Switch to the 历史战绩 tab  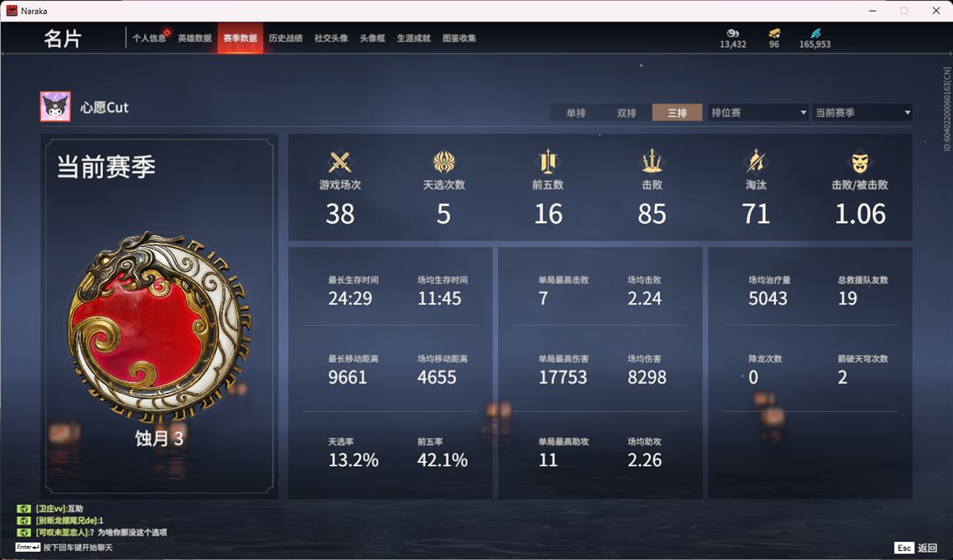click(x=286, y=38)
